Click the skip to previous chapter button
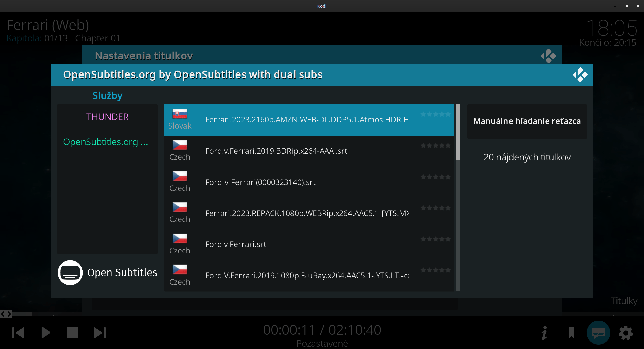 18,333
